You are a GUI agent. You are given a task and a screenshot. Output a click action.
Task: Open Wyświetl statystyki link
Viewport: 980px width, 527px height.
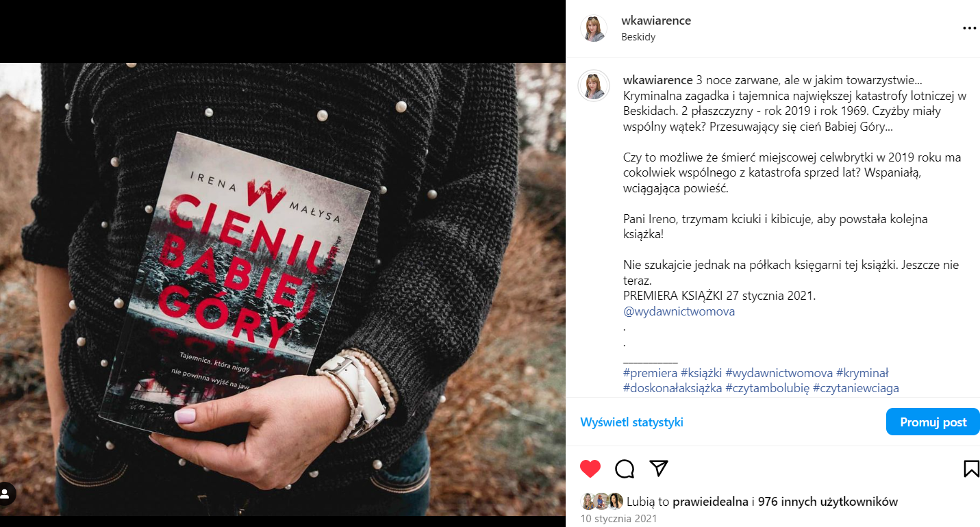tap(631, 422)
